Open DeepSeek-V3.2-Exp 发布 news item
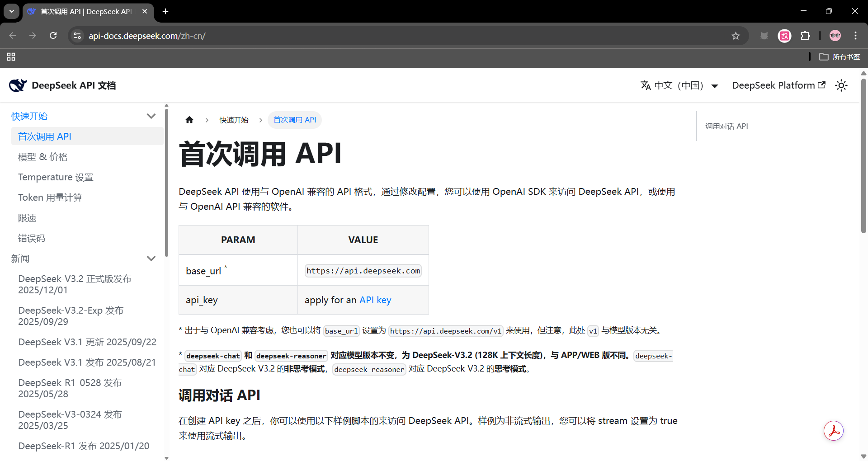868x461 pixels. coord(87,316)
